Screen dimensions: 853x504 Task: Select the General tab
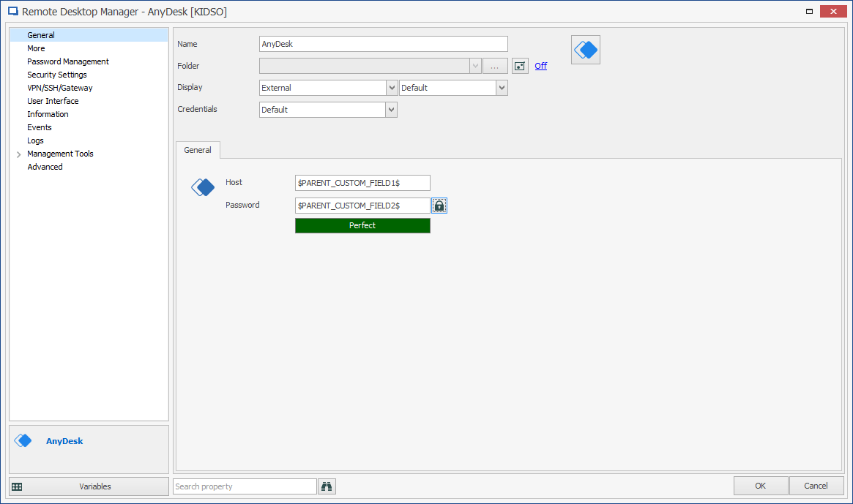pyautogui.click(x=198, y=149)
